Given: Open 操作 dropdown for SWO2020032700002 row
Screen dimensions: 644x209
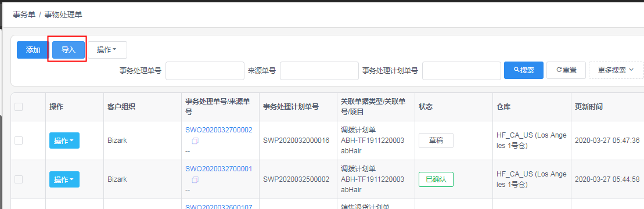Looking at the screenshot, I should tap(64, 140).
